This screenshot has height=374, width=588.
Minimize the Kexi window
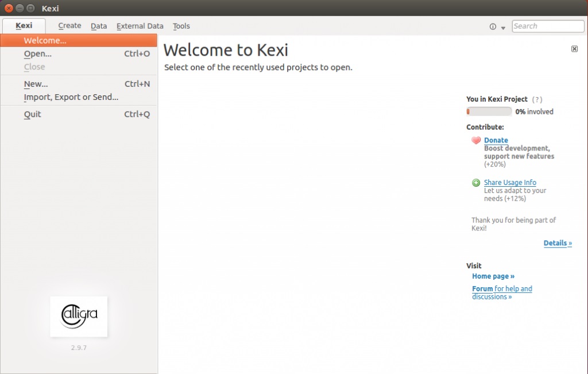pos(20,8)
